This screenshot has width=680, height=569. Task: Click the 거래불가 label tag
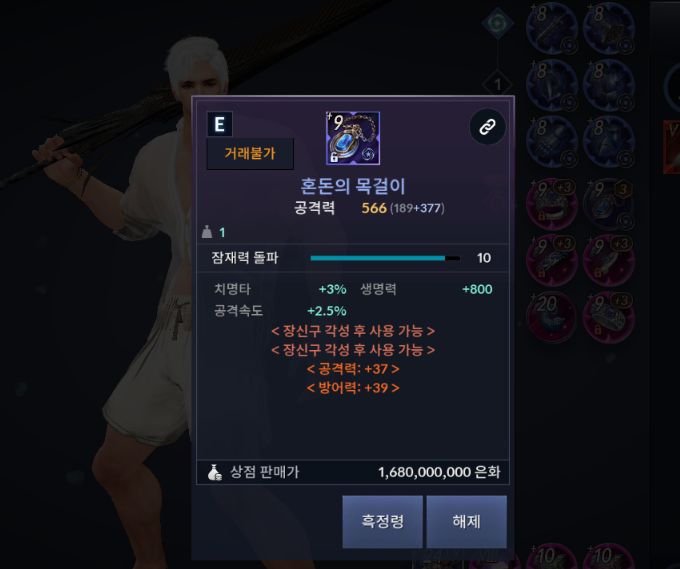pos(250,154)
